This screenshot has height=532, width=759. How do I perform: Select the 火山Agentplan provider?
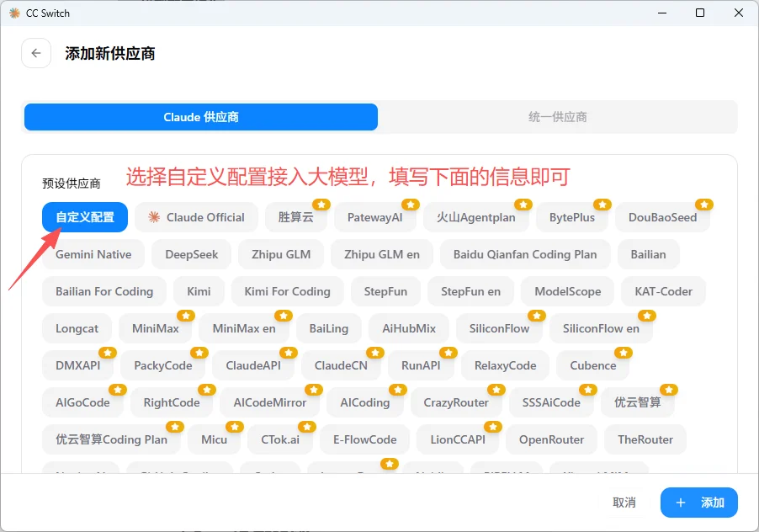coord(475,217)
